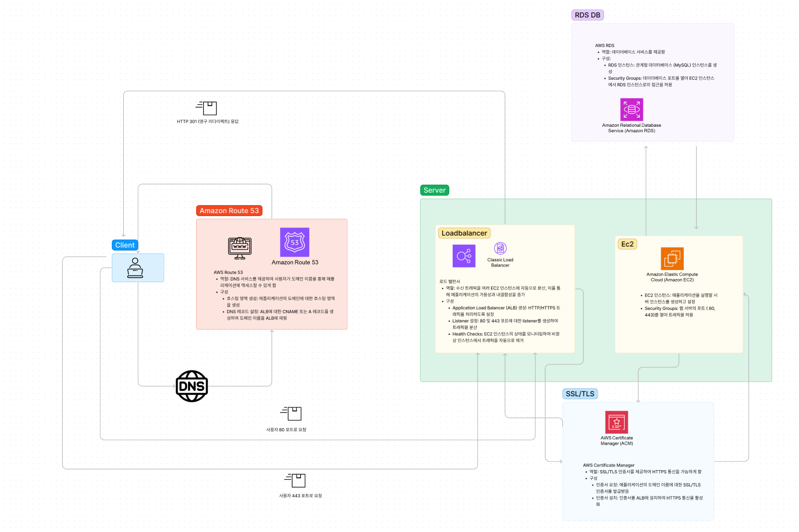Click 'AWS Certificate Manager (ACM)' caption
The height and width of the screenshot is (532, 799).
click(x=616, y=441)
